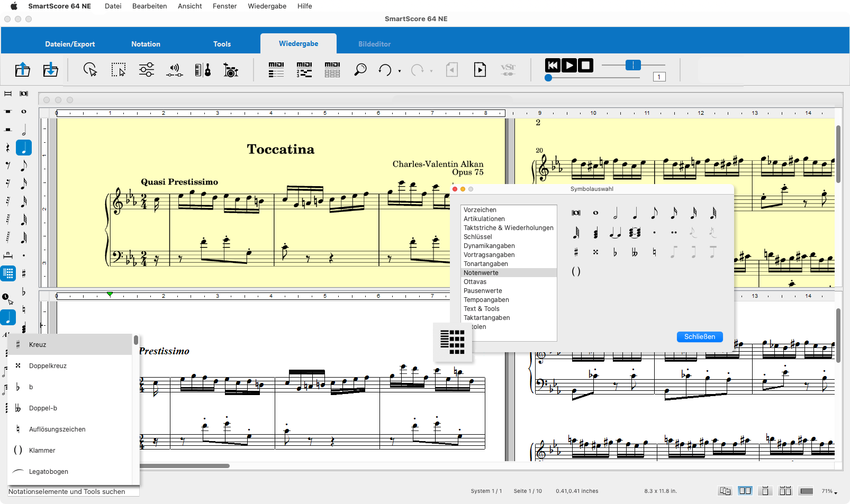Viewport: 850px width, 504px height.
Task: Select the arrow pointer selection tool
Action: click(91, 70)
